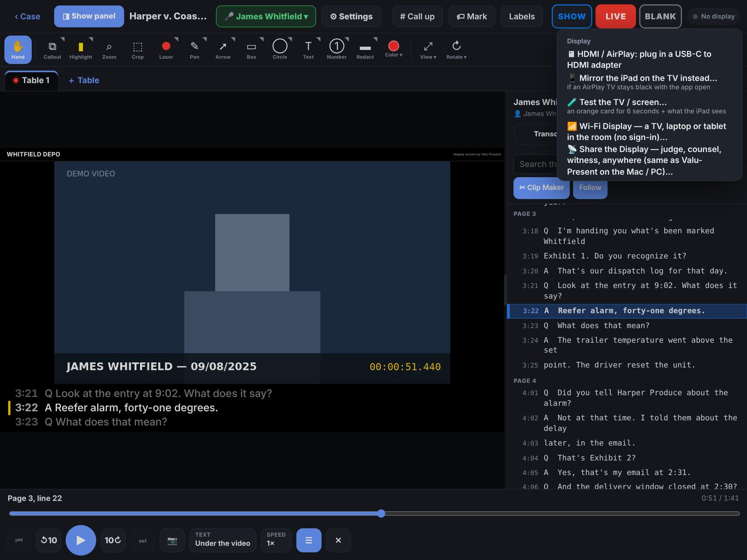
Task: Take a video snapshot with camera icon
Action: (x=172, y=540)
